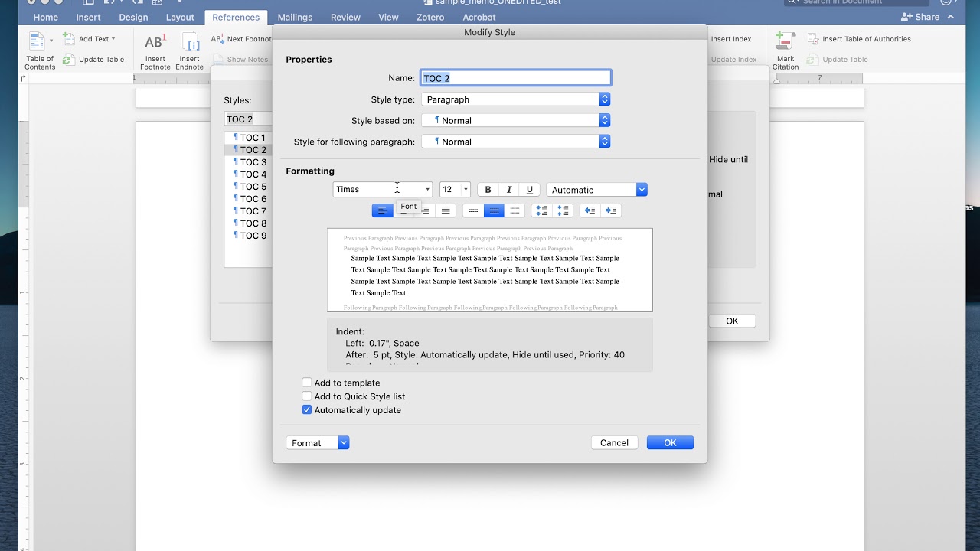Switch to View ribbon tab

coord(388,18)
